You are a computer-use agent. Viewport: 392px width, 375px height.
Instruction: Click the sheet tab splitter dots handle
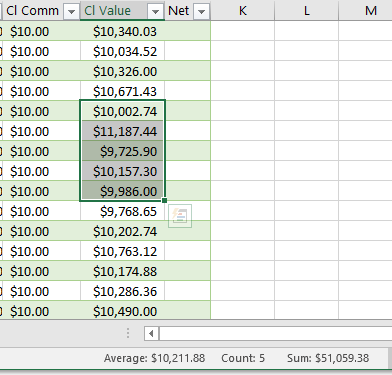pyautogui.click(x=128, y=333)
